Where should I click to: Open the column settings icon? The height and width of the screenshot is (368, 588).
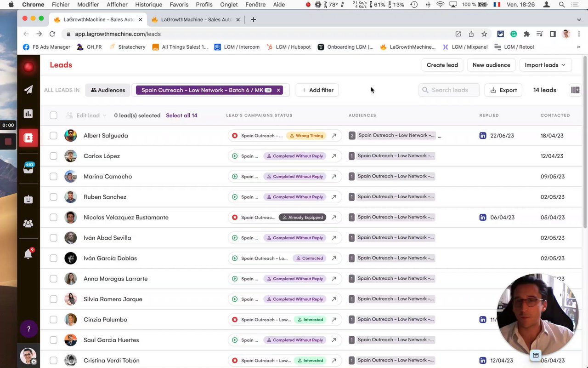[x=575, y=90]
